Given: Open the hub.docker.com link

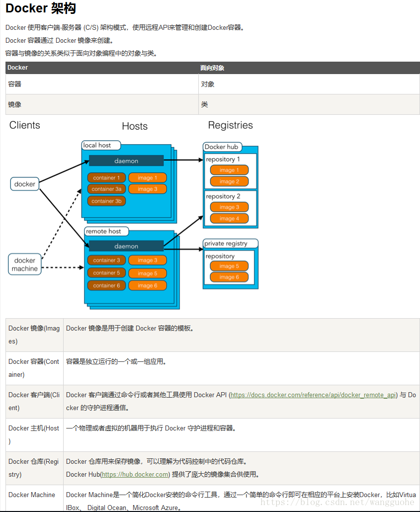Looking at the screenshot, I should (x=135, y=474).
